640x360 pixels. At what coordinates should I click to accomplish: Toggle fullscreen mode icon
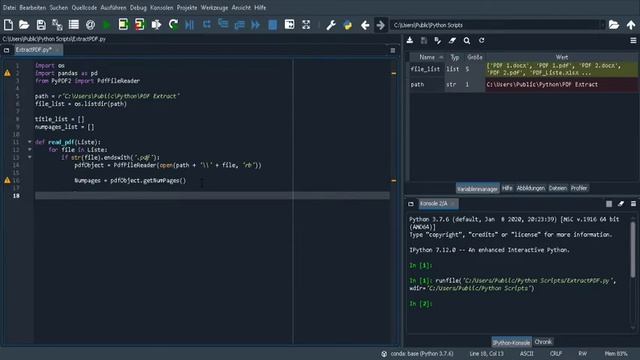(x=306, y=25)
